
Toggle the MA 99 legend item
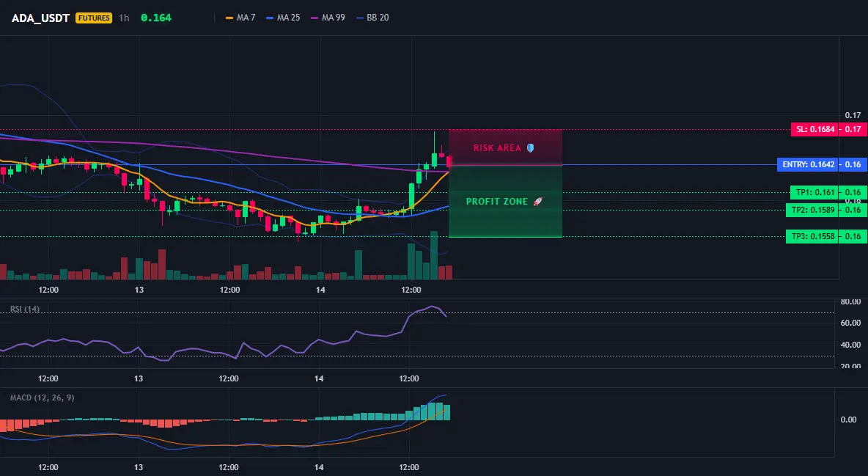coord(328,18)
